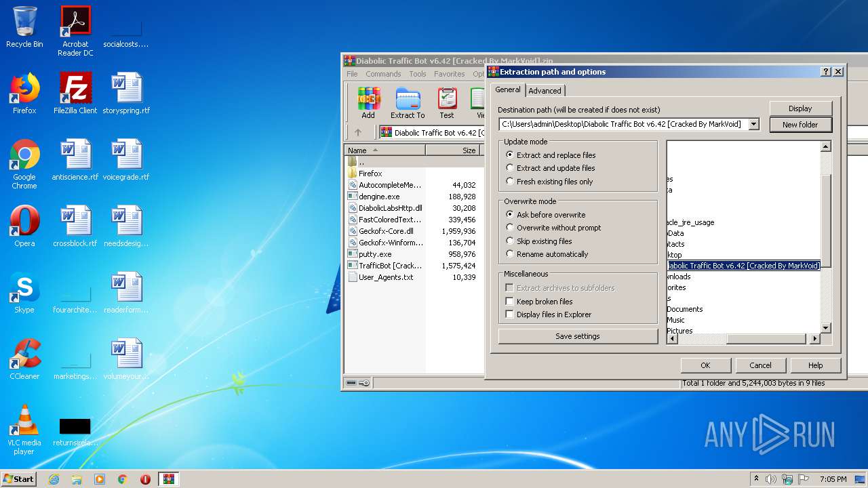Open the destination path dropdown
The image size is (868, 488).
click(753, 124)
